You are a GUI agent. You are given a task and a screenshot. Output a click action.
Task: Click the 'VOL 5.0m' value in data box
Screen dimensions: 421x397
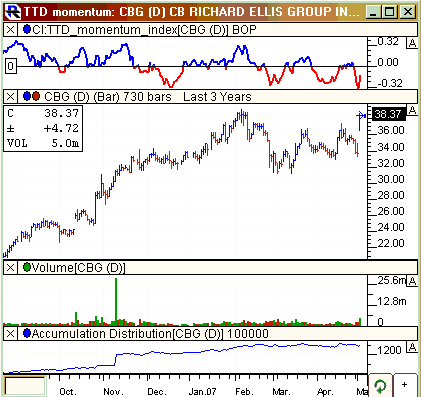43,143
